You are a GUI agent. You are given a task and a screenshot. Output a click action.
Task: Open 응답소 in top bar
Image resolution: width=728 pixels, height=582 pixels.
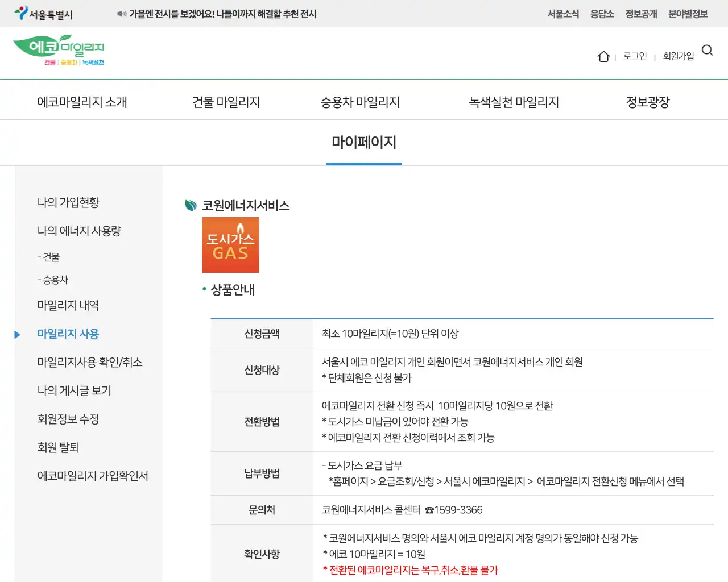pyautogui.click(x=602, y=14)
